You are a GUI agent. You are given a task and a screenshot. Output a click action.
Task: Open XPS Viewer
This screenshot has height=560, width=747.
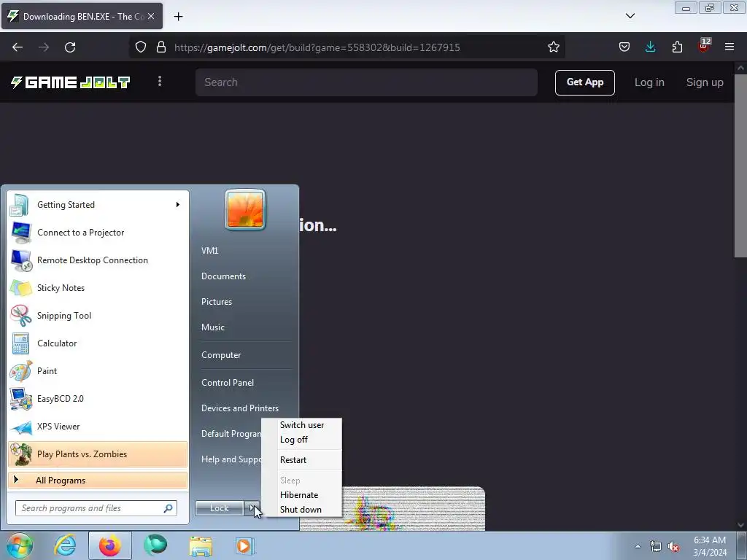pyautogui.click(x=98, y=426)
